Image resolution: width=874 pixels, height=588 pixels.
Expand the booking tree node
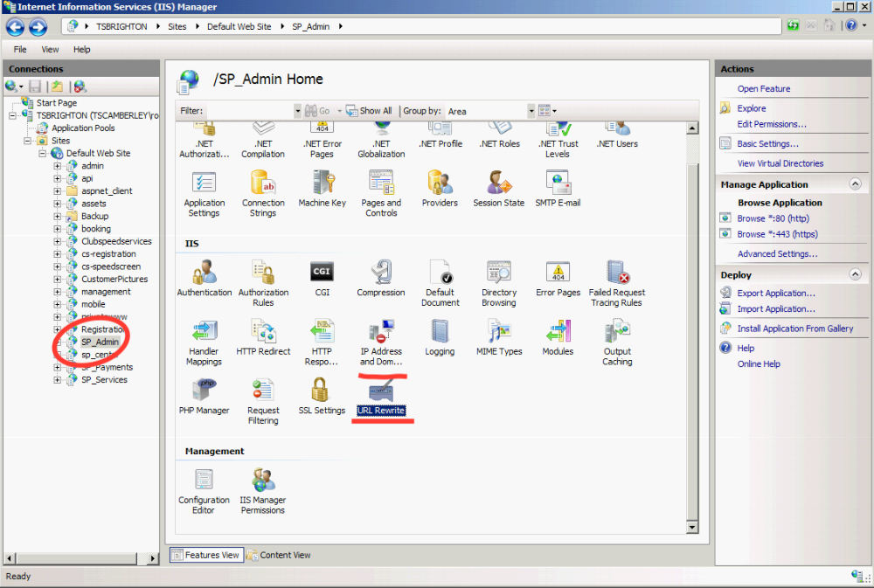[x=58, y=229]
